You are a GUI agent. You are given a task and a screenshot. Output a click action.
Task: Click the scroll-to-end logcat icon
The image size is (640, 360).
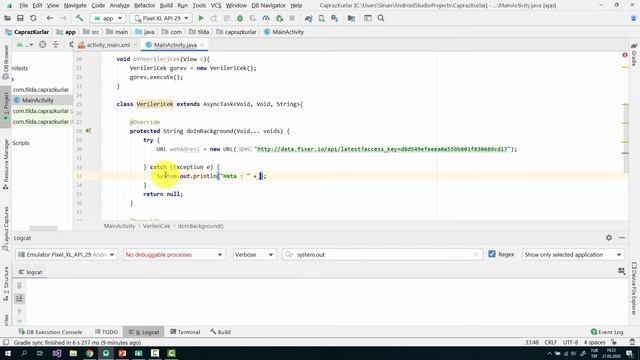tap(19, 299)
